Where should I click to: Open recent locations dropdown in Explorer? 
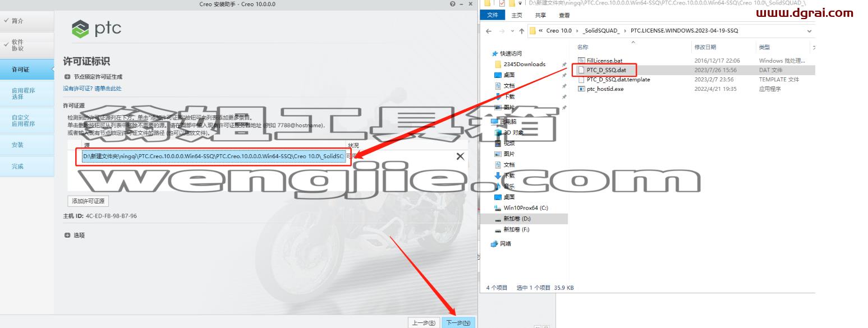coord(512,31)
